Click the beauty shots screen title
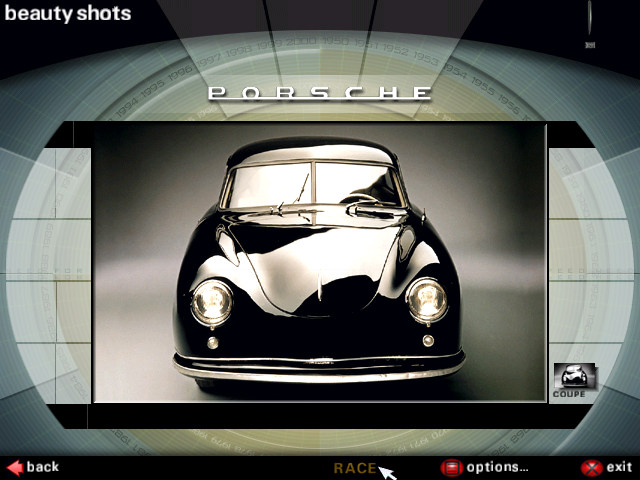This screenshot has width=640, height=480. [67, 14]
